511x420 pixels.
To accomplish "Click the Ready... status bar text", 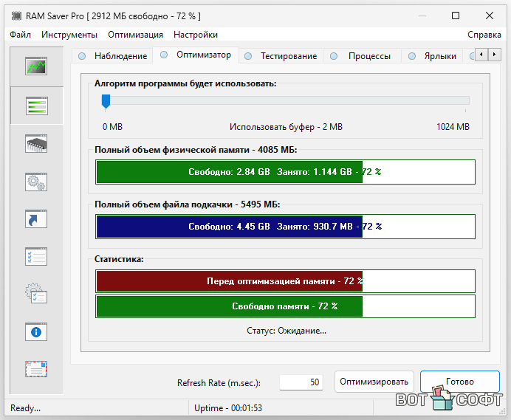I will [x=25, y=408].
